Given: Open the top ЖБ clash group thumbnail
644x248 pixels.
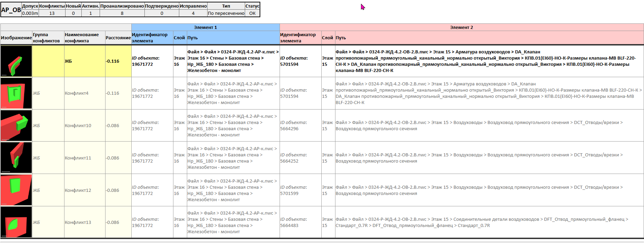Looking at the screenshot, I should coord(16,61).
